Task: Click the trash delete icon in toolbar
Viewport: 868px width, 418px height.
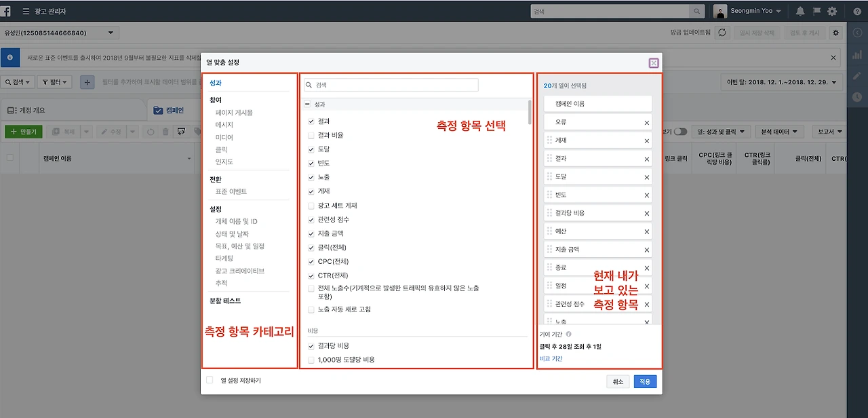Action: (165, 132)
